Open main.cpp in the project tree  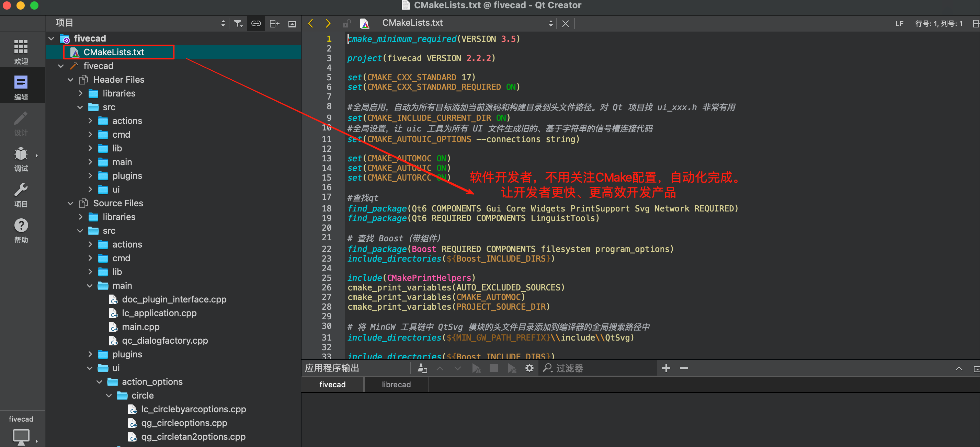tap(140, 327)
